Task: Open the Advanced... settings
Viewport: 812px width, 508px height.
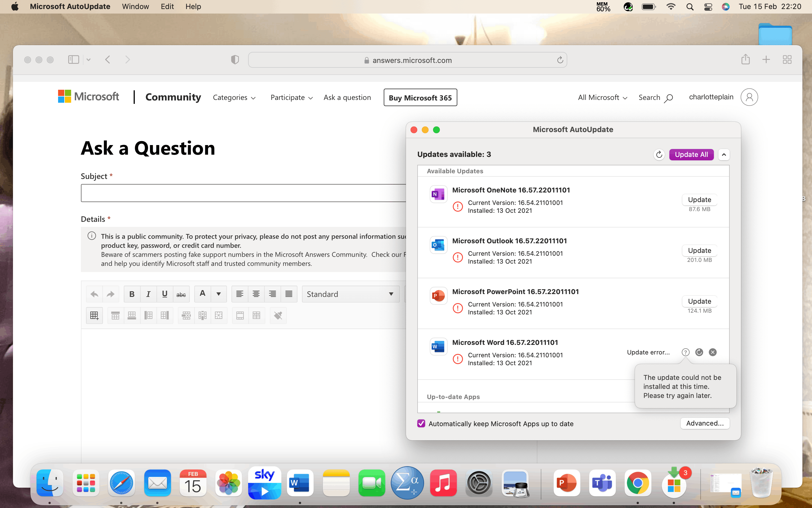Action: 705,423
